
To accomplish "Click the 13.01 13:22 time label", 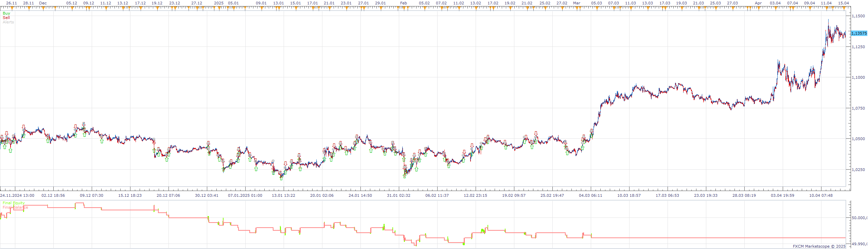I will coord(283,195).
